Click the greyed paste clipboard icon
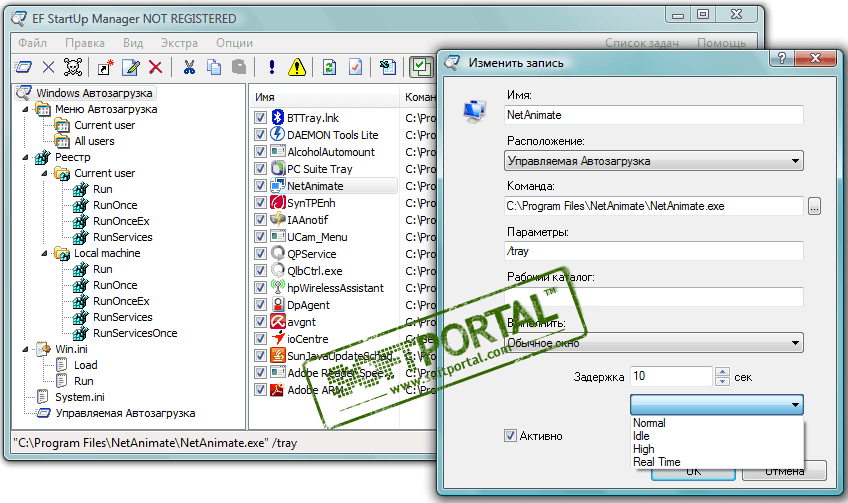This screenshot has height=503, width=848. (239, 67)
